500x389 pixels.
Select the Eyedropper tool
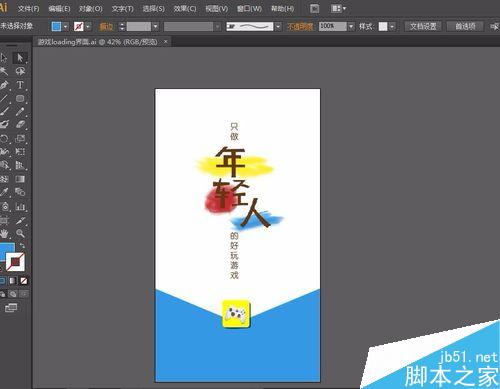click(x=4, y=192)
